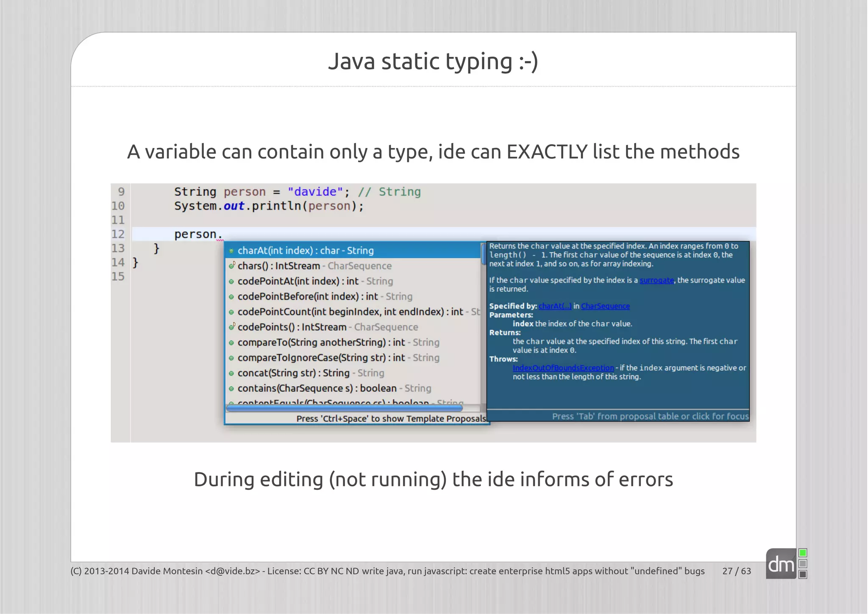Click the proposal list vertical scrollbar thumb
The height and width of the screenshot is (614, 868).
point(483,254)
